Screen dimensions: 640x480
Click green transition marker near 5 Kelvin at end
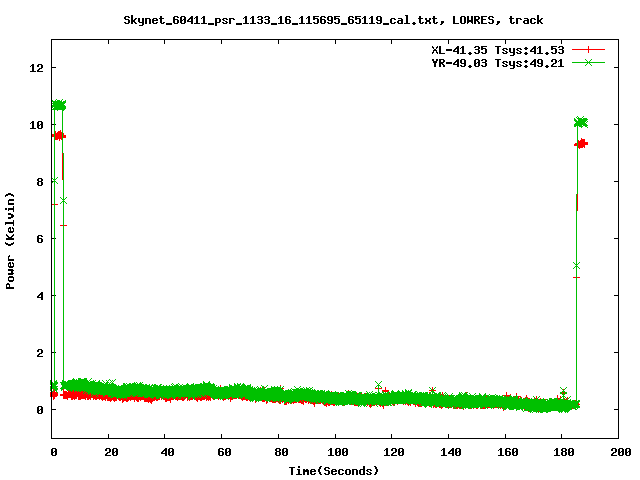(x=576, y=266)
